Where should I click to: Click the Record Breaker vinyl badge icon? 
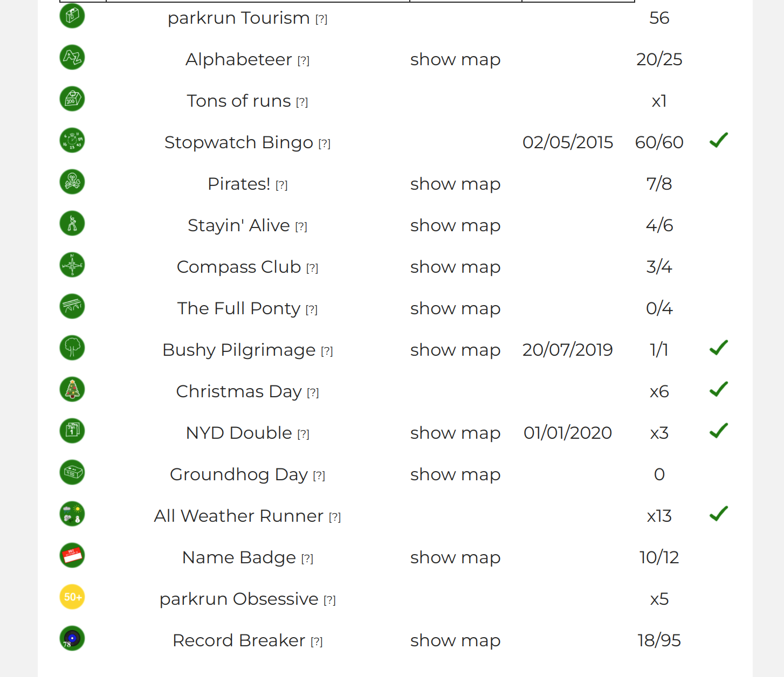coord(72,639)
